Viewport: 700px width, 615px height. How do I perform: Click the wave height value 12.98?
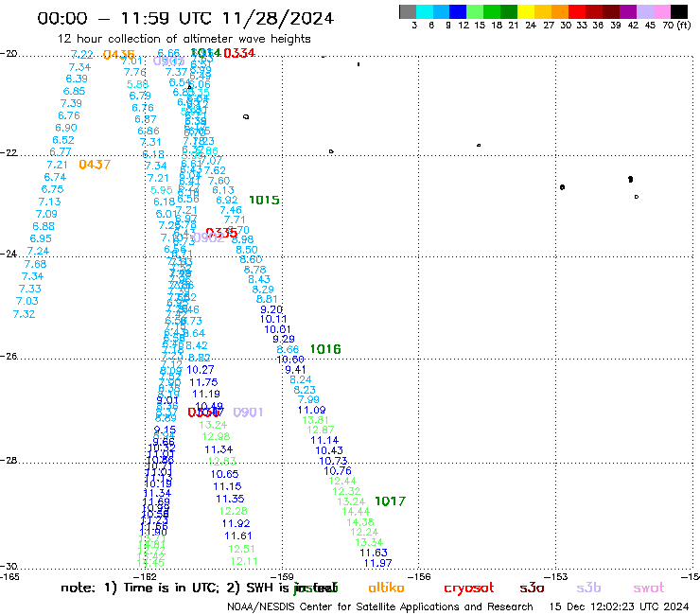pyautogui.click(x=216, y=437)
